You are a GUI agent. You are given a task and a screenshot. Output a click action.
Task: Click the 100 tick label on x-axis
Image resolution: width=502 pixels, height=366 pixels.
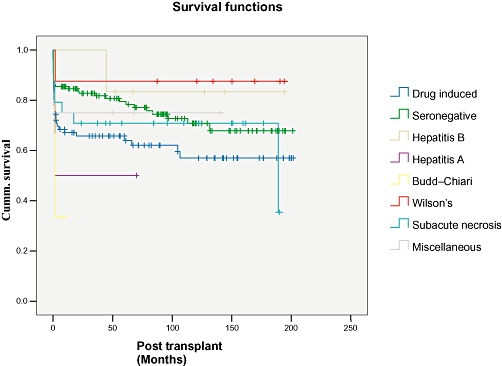[172, 328]
